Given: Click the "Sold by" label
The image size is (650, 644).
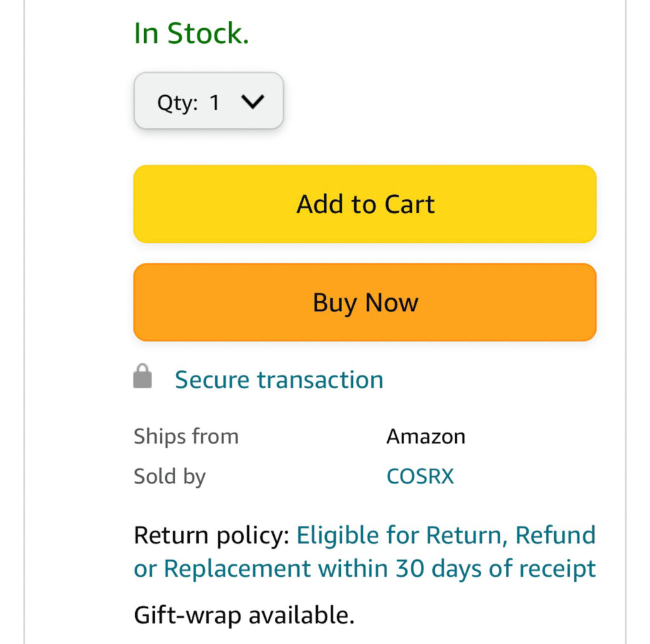Looking at the screenshot, I should 169,476.
